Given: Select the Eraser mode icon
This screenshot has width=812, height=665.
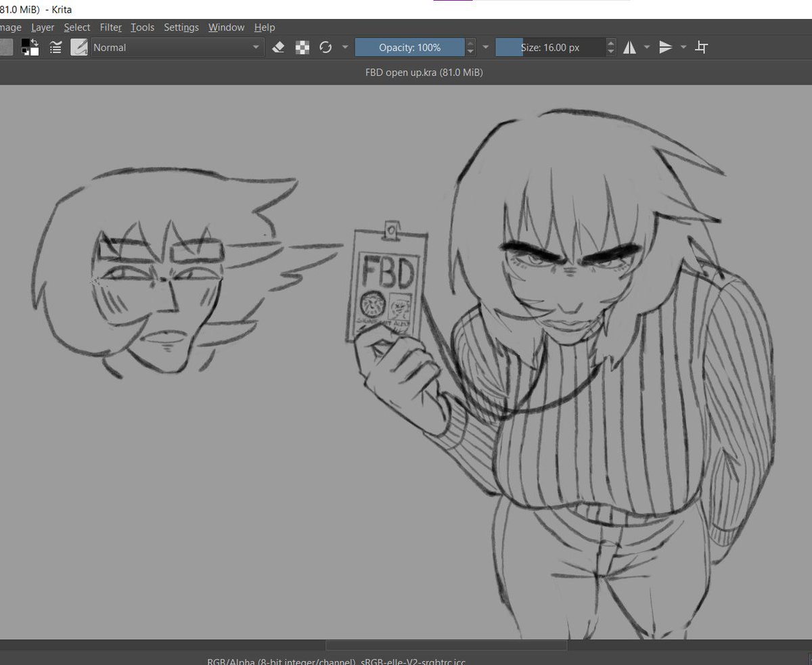Looking at the screenshot, I should 277,47.
